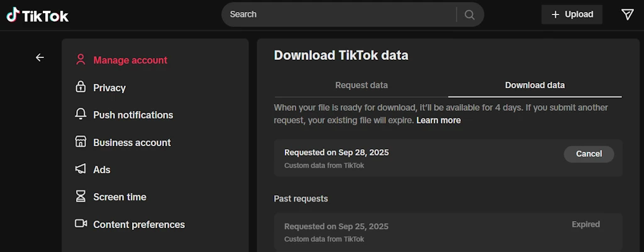
Task: Click the Ads megaphone icon
Action: 80,169
